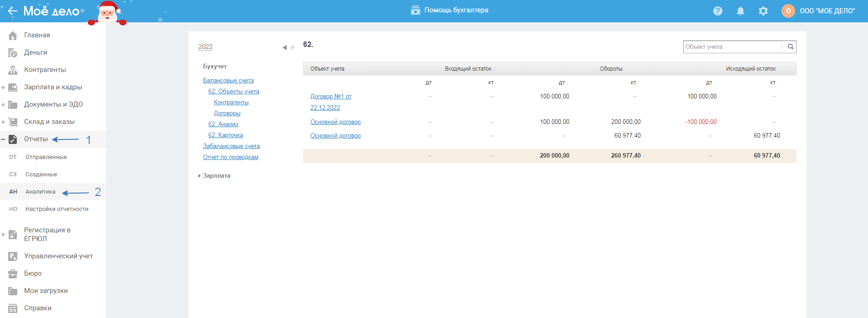868x318 pixels.
Task: Click the Справки sidebar icon
Action: [13, 308]
